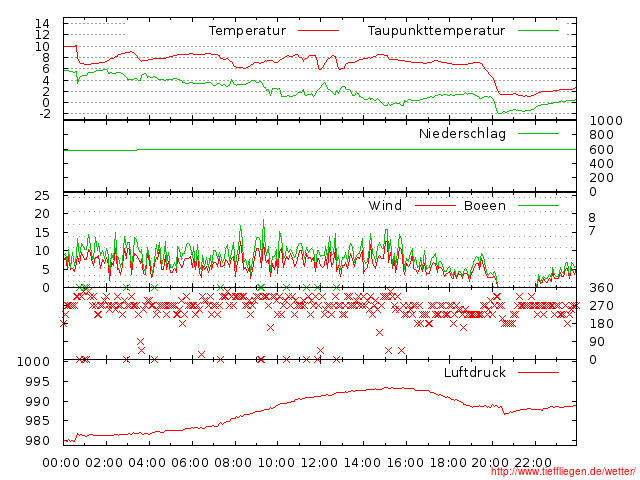
Task: Click the 12 temperature axis value
Action: 42,35
